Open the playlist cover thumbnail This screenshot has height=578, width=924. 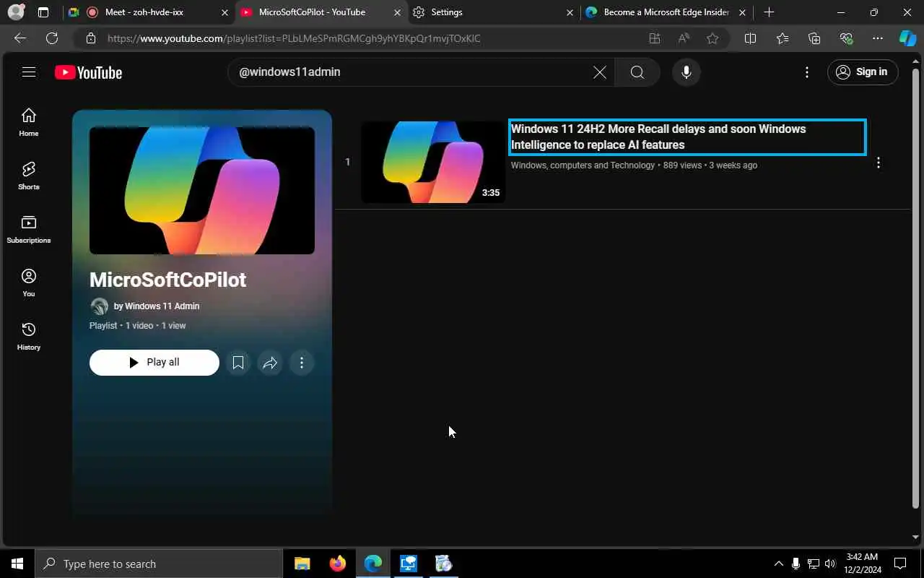tap(202, 191)
